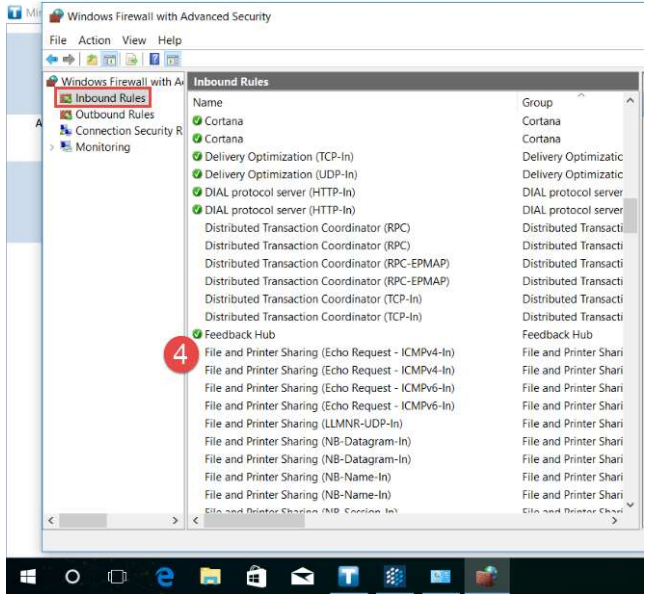647x594 pixels.
Task: Open Task View on the taskbar
Action: [x=117, y=576]
